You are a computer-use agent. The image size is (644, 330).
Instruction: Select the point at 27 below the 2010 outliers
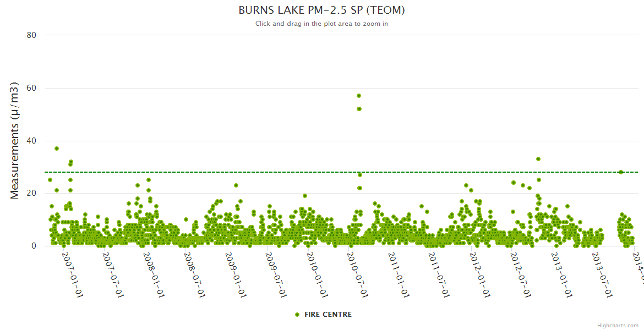[360, 175]
